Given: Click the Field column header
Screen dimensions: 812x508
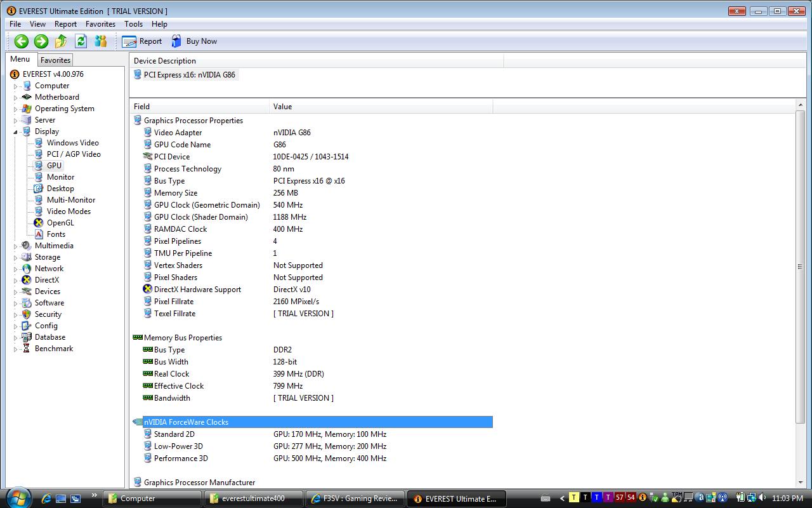Looking at the screenshot, I should point(200,107).
